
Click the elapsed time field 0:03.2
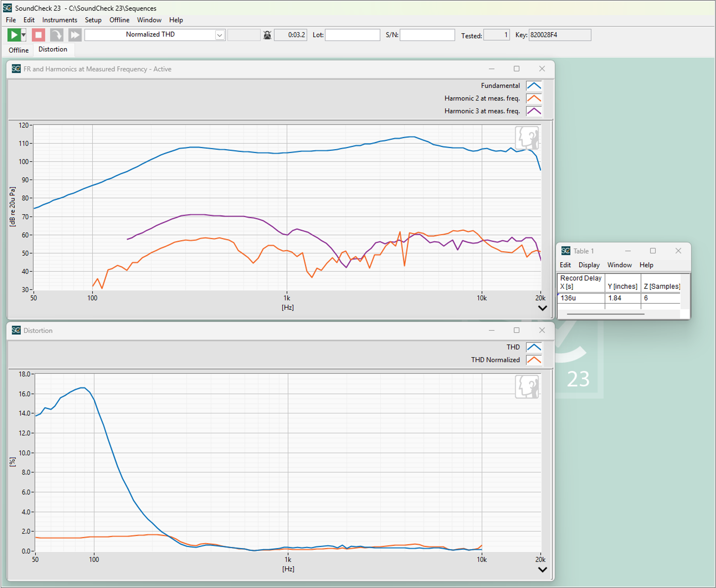point(290,35)
